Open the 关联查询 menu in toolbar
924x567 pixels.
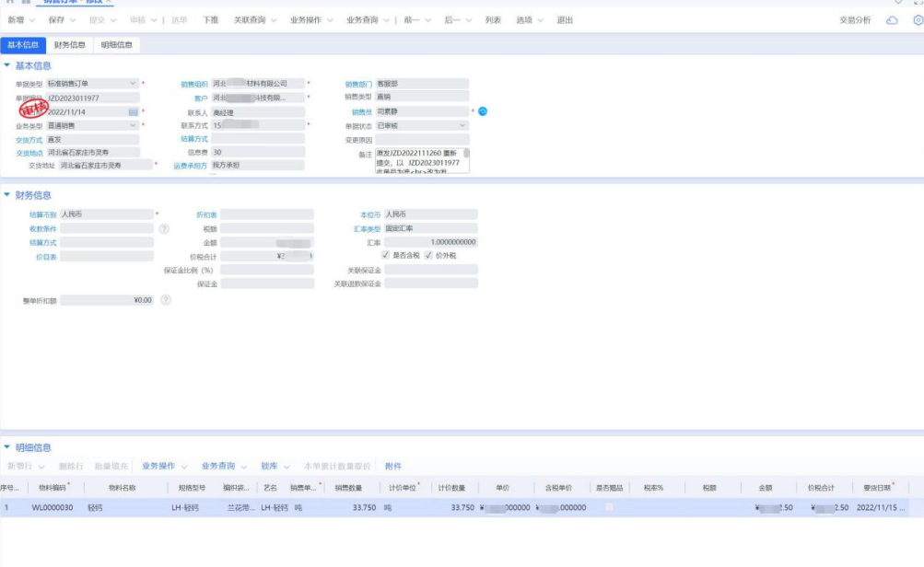254,19
